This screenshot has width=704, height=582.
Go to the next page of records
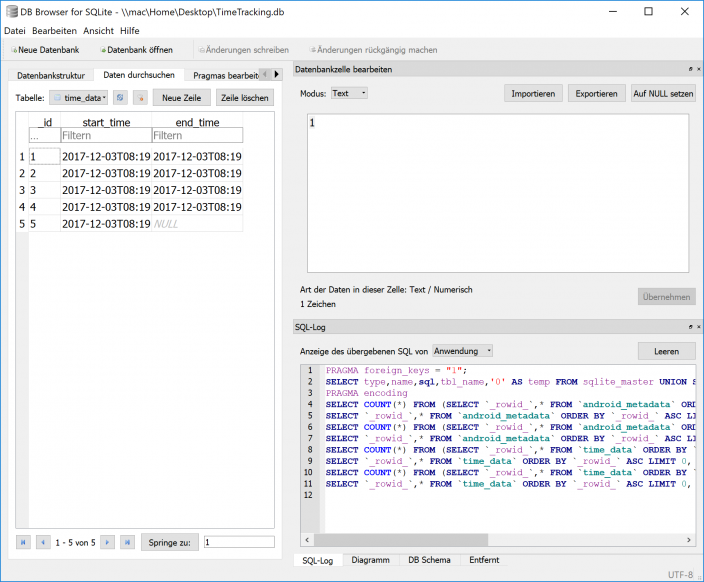107,542
